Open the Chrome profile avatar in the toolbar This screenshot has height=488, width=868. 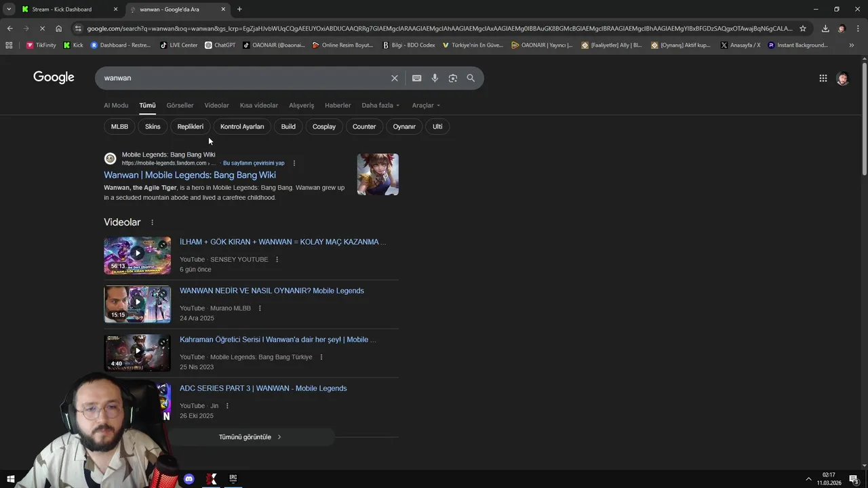(x=842, y=28)
